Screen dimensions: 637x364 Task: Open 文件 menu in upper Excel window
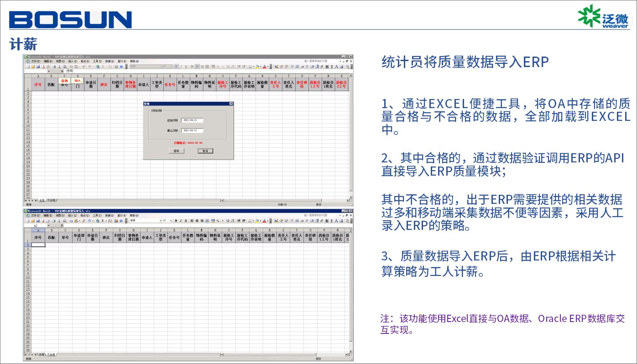(x=36, y=61)
